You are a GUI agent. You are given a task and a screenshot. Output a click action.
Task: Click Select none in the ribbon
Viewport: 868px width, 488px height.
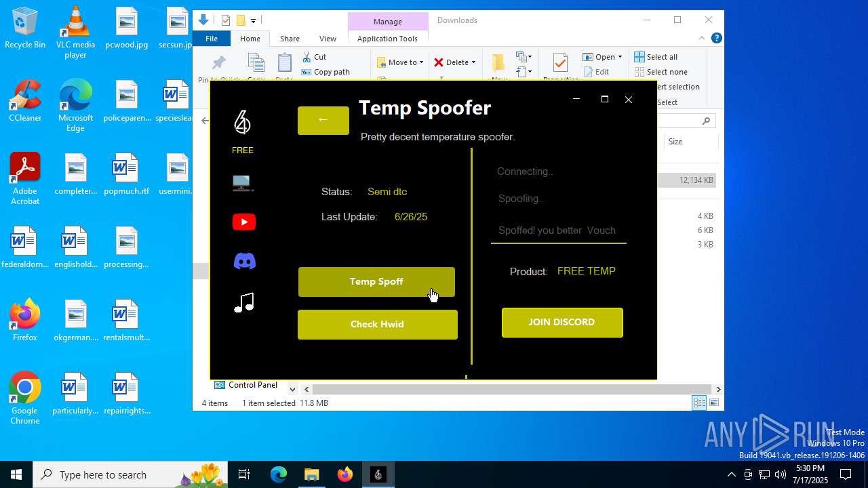pyautogui.click(x=661, y=72)
